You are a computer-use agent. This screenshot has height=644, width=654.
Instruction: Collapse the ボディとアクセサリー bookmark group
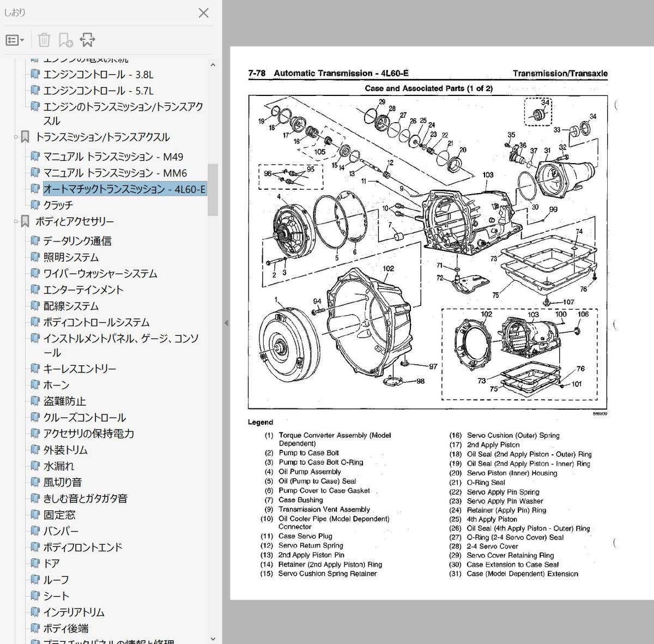tap(16, 221)
